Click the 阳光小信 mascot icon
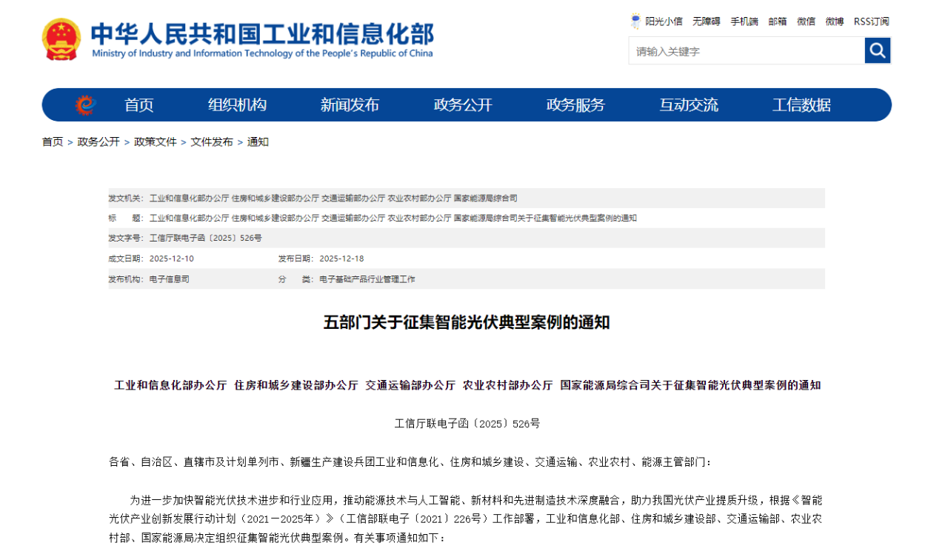The height and width of the screenshot is (560, 948). [635, 21]
